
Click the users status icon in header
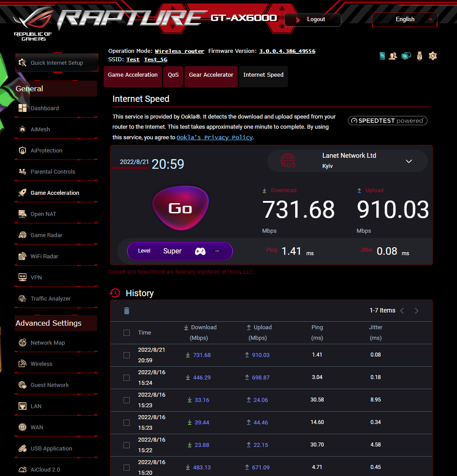click(393, 56)
